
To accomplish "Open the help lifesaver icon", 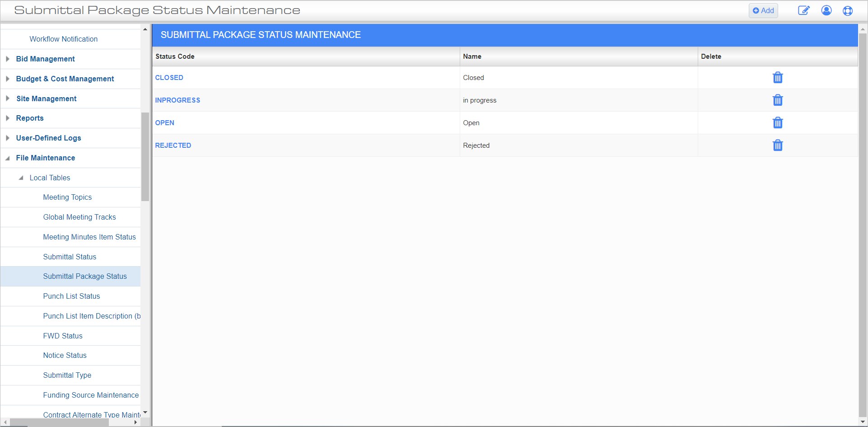I will tap(848, 10).
